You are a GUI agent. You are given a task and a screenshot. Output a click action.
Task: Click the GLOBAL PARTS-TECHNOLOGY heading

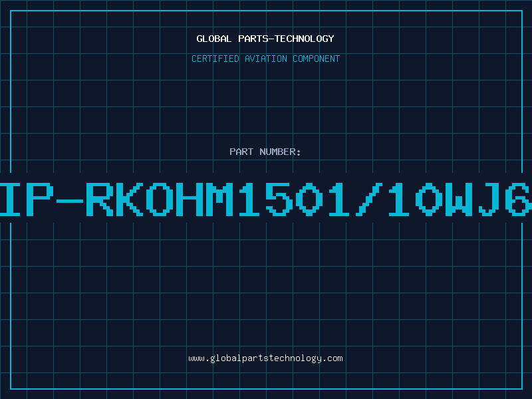tap(265, 39)
